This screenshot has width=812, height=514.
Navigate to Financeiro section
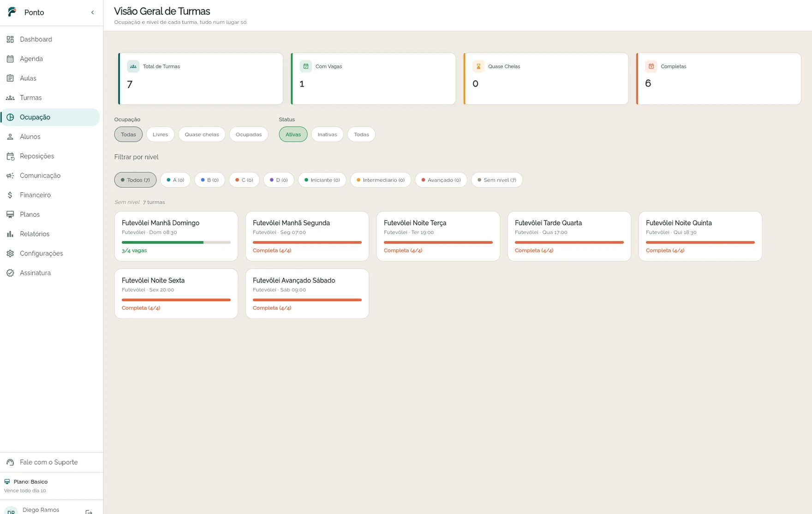coord(51,195)
